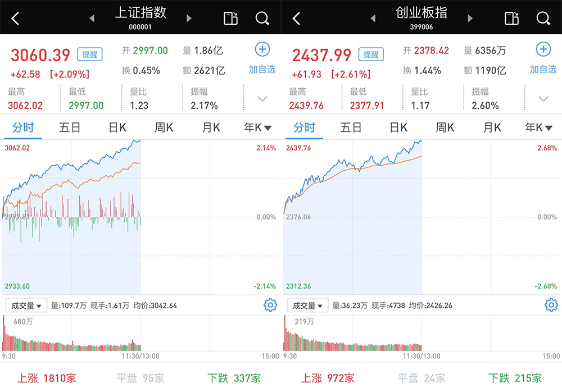
Task: Set alert 提醒 for 上证指数
Action: point(90,54)
